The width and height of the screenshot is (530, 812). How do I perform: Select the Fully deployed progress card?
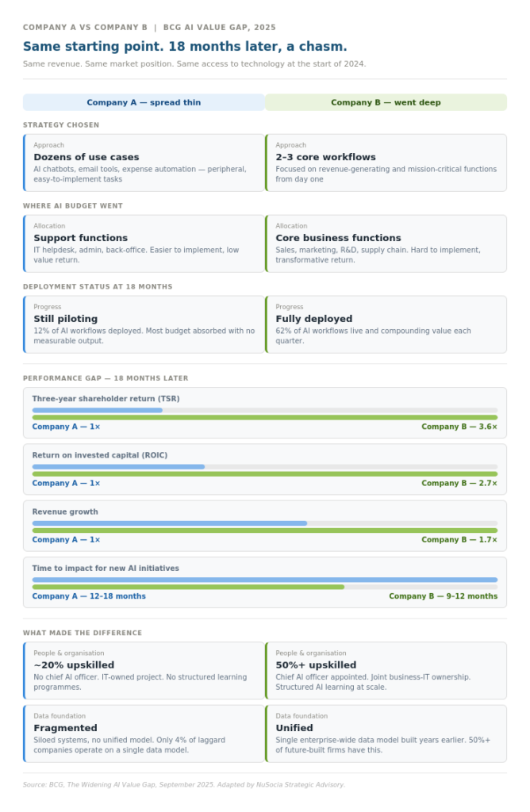coord(386,324)
